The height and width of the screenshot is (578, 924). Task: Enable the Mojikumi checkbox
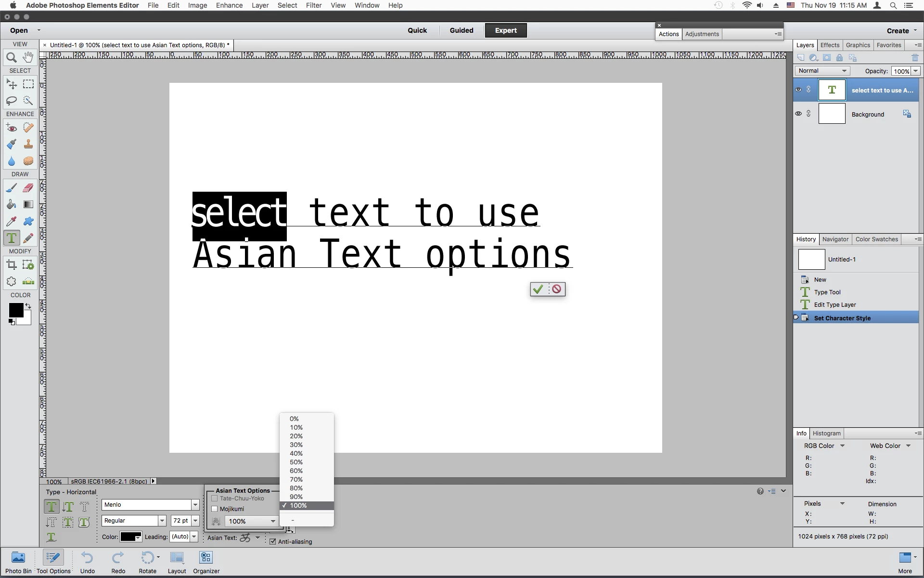pyautogui.click(x=215, y=509)
